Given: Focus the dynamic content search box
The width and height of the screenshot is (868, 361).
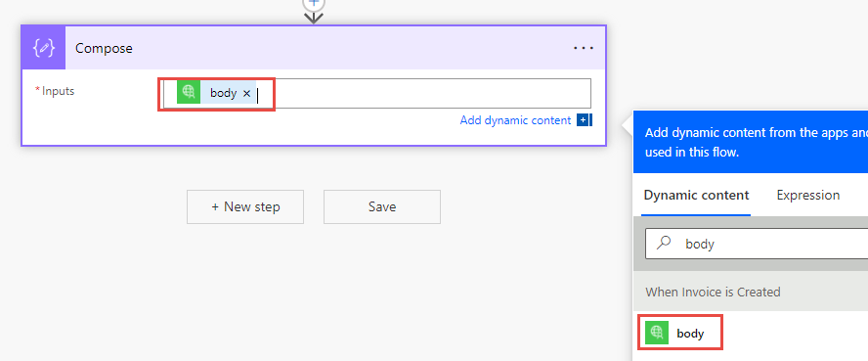Looking at the screenshot, I should point(757,243).
